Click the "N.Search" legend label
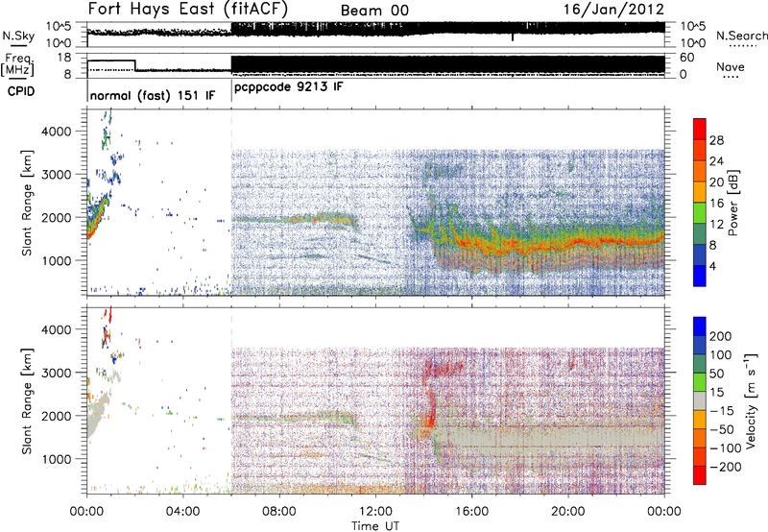The height and width of the screenshot is (532, 768). [742, 36]
